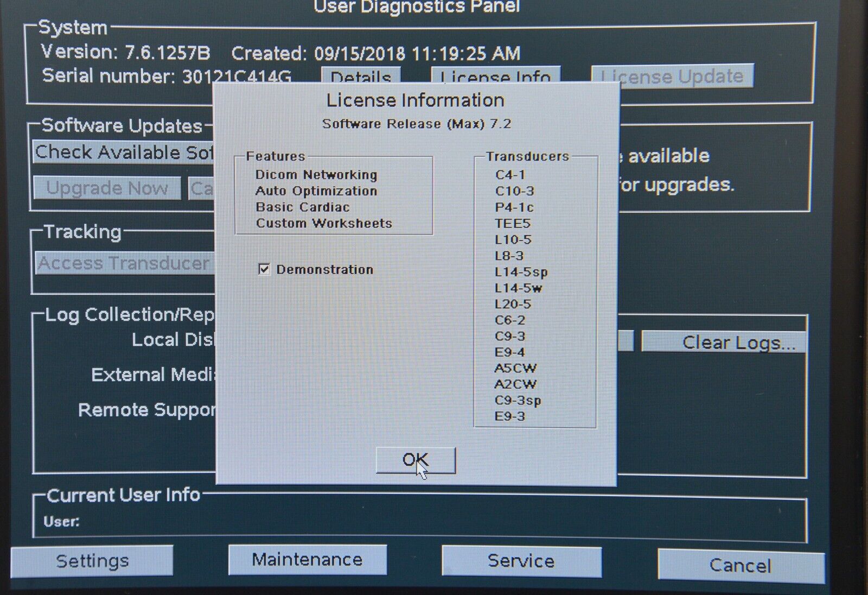Open the Service button
Image resolution: width=868 pixels, height=595 pixels.
click(x=521, y=561)
